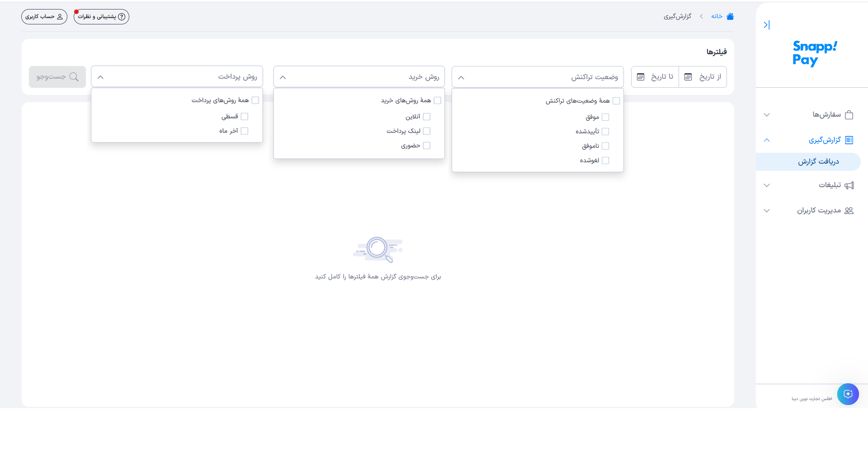Check the قسطی payment checkbox
868x452 pixels.
click(x=244, y=117)
